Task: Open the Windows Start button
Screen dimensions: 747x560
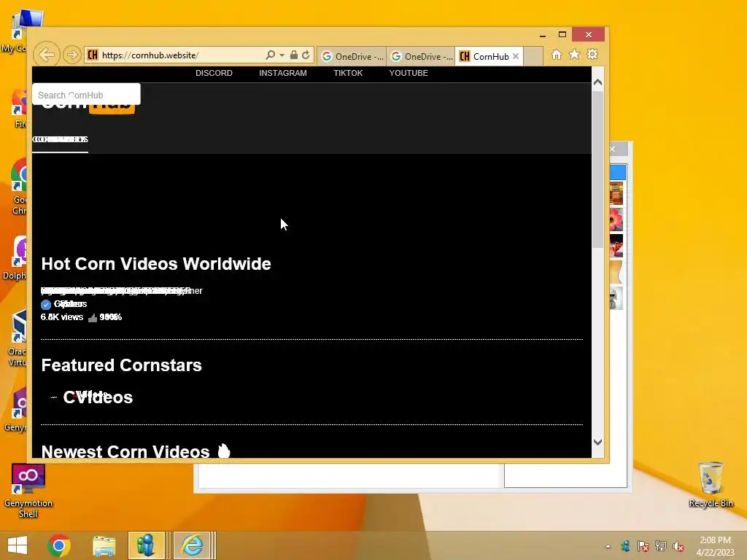Action: click(18, 545)
